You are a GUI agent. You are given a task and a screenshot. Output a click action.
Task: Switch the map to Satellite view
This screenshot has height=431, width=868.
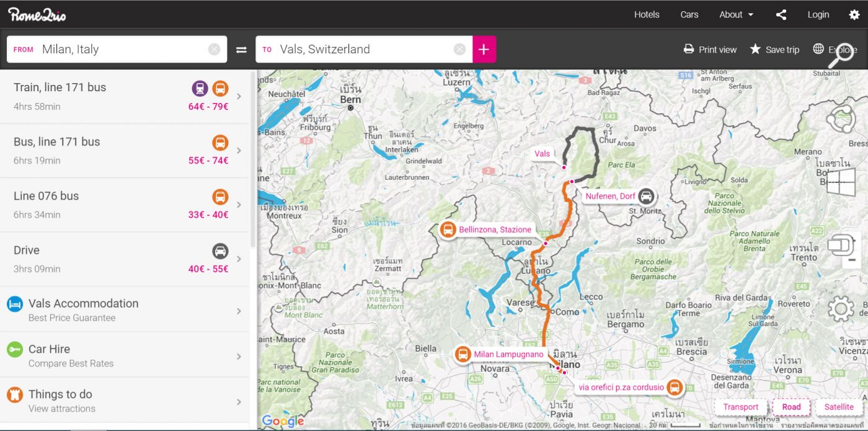click(839, 407)
